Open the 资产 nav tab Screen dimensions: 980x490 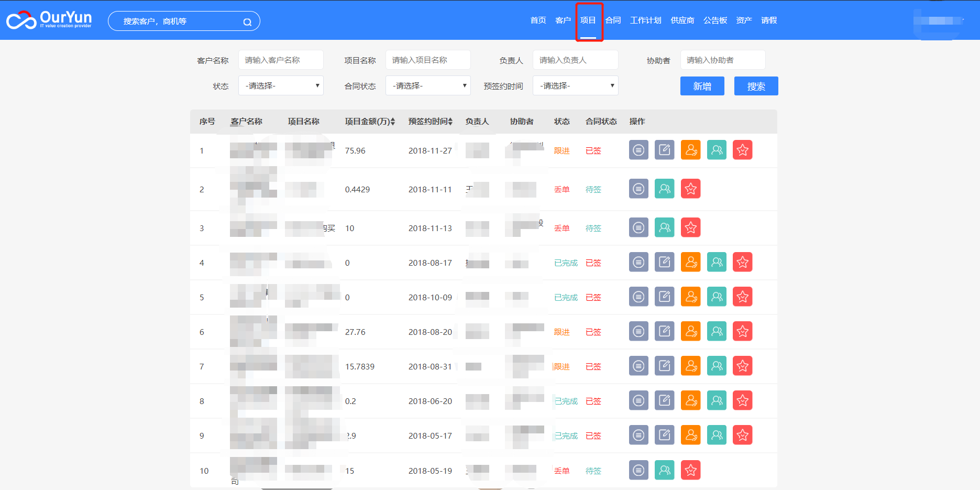744,20
